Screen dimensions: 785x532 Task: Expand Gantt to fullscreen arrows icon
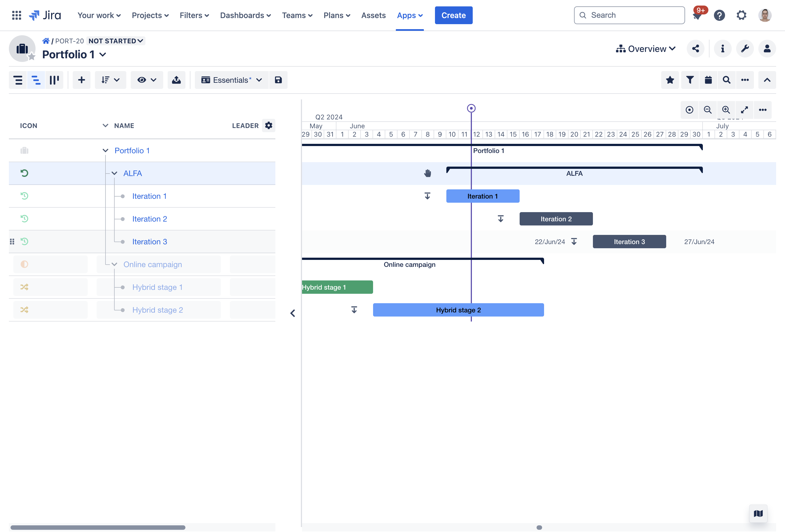click(x=744, y=110)
